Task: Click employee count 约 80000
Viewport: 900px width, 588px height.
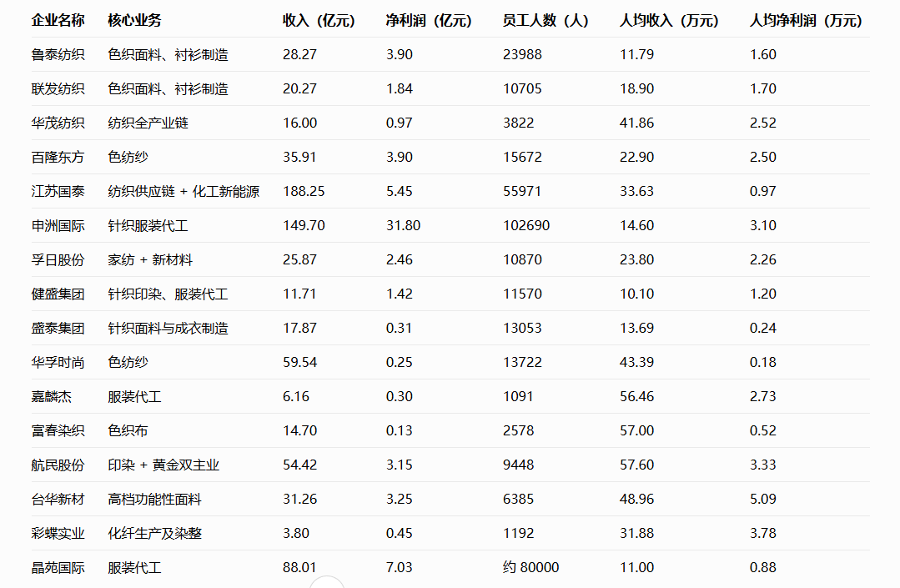Action: (531, 567)
